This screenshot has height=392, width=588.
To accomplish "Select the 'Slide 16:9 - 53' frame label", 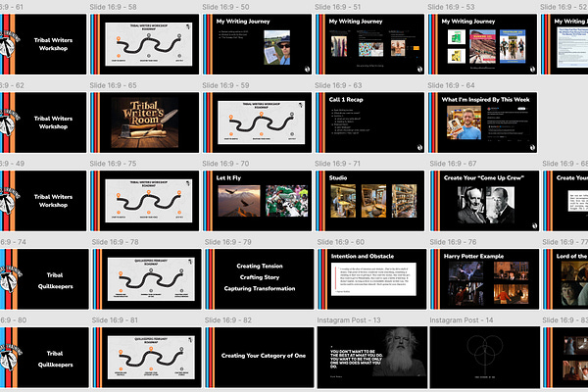I will (x=451, y=7).
